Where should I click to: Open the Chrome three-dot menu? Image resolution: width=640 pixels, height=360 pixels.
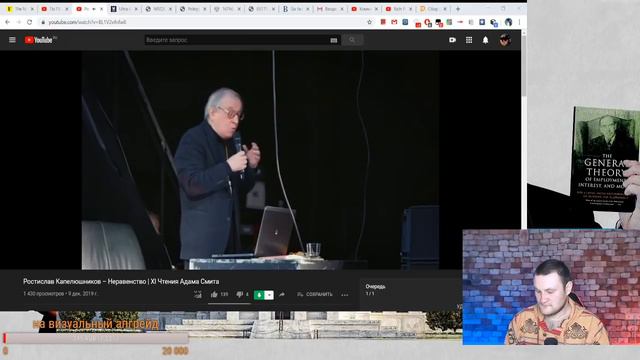[x=520, y=22]
